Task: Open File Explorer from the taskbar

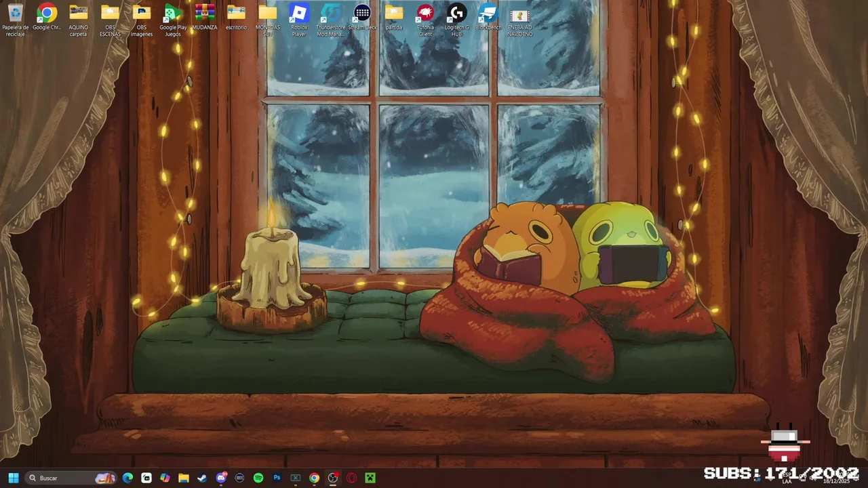Action: 184,478
